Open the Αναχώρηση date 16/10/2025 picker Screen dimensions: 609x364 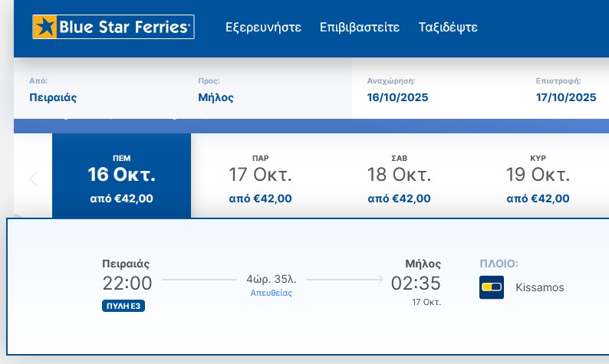point(397,97)
